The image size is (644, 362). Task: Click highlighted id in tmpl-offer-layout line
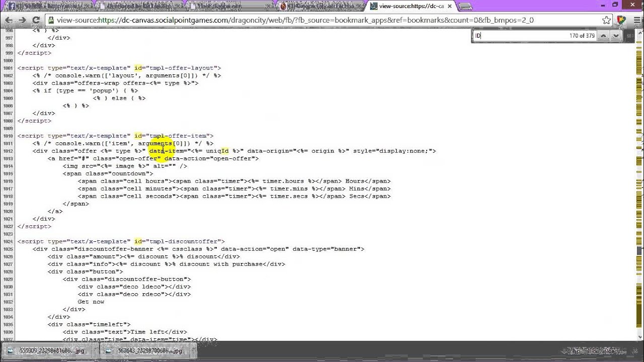tap(138, 68)
